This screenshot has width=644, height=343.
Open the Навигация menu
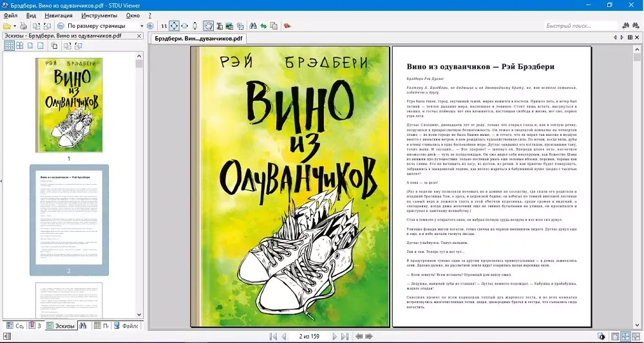point(59,15)
